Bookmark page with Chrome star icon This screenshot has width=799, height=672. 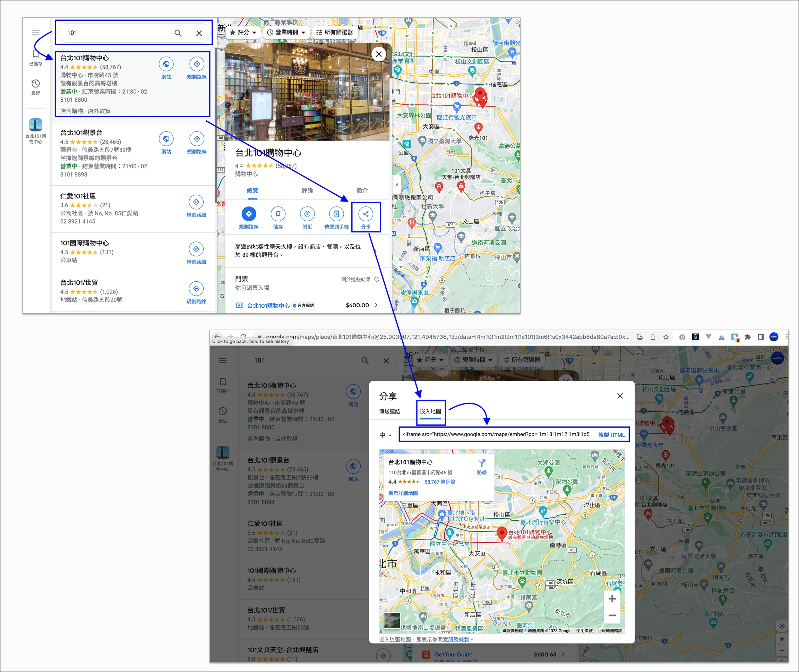(x=666, y=337)
